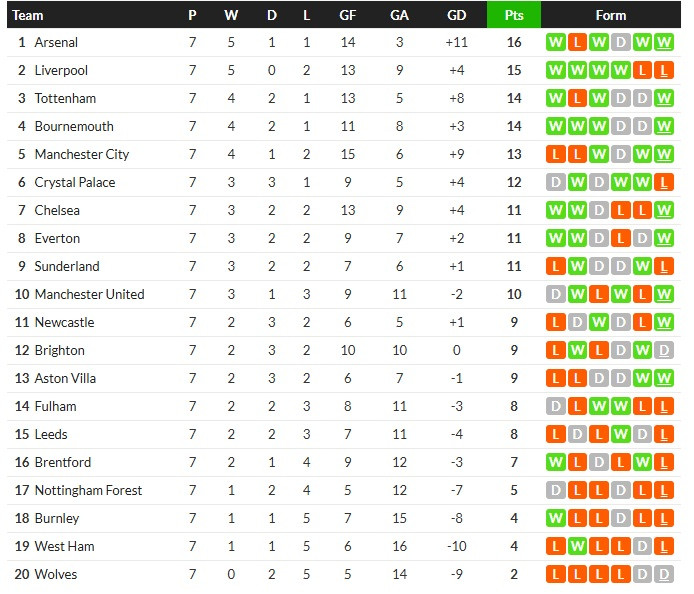
Task: Click Newcastle's underlined latest W form badge
Action: point(665,323)
